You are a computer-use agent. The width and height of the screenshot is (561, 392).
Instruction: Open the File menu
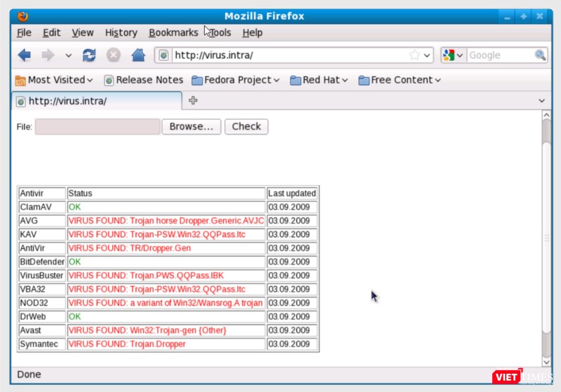[24, 32]
